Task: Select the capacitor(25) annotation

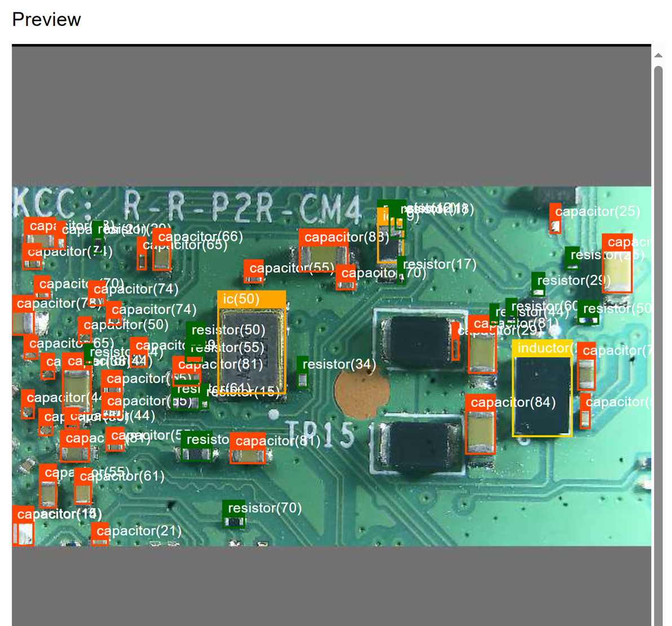Action: [x=597, y=211]
